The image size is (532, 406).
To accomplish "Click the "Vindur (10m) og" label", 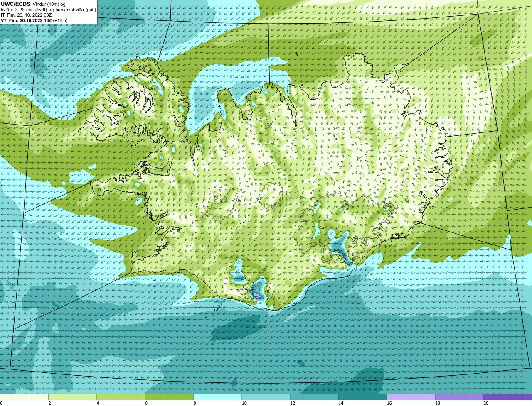I will [49, 4].
